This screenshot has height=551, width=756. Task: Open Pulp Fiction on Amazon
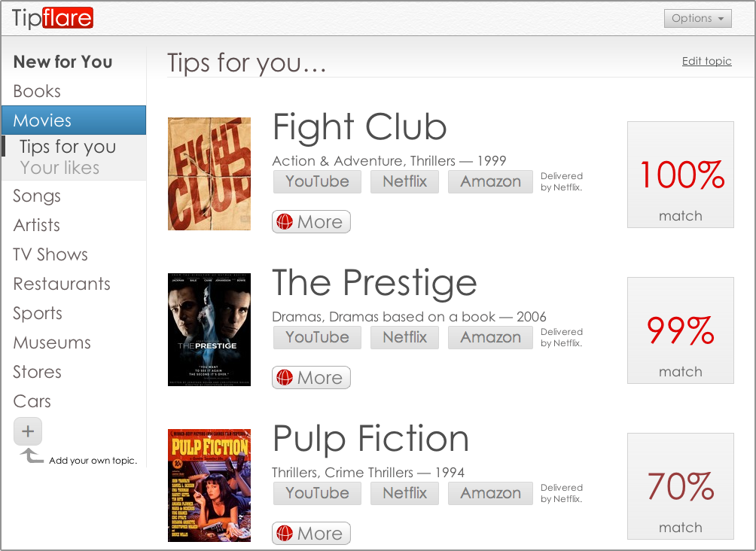point(490,493)
